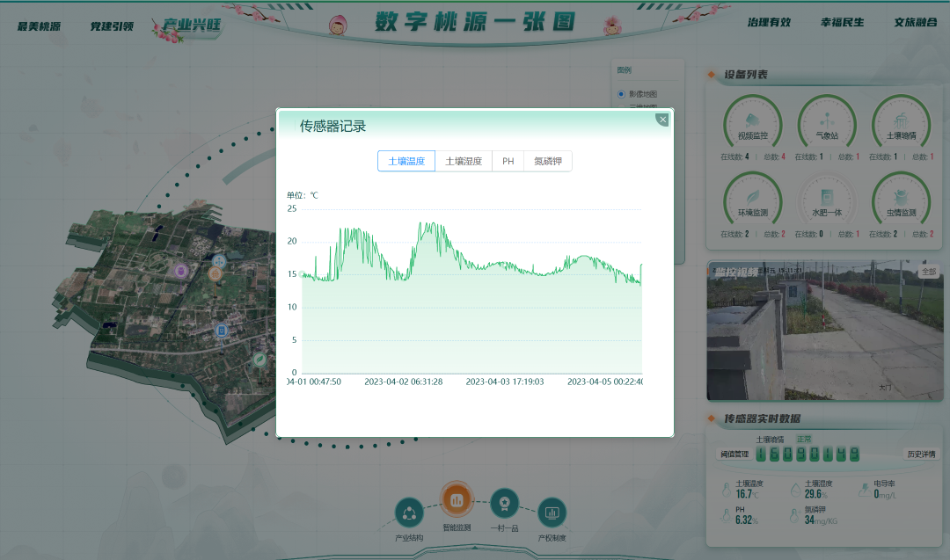Open 阈值管理 threshold management
This screenshot has height=560, width=950.
coord(734,454)
